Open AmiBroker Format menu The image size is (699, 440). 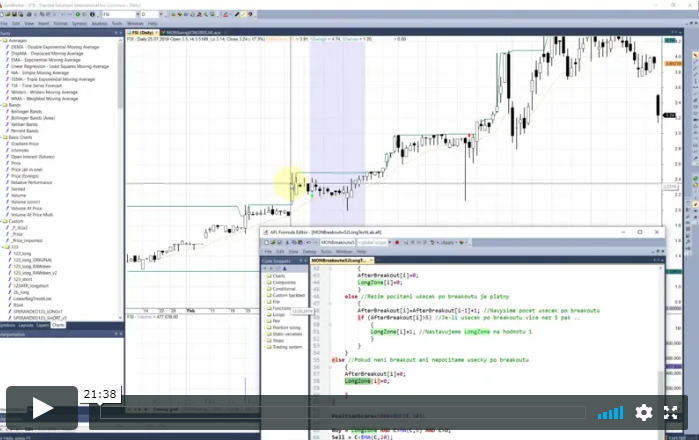[x=60, y=23]
